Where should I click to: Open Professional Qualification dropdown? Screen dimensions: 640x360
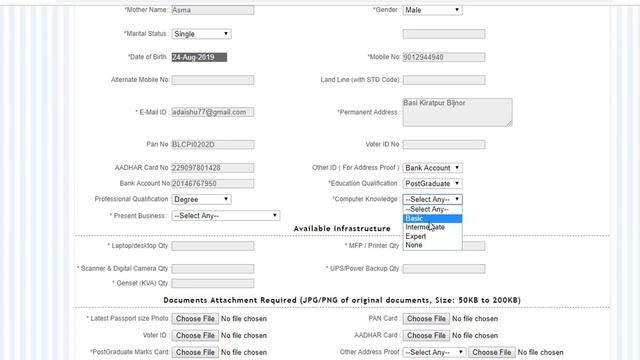[202, 199]
